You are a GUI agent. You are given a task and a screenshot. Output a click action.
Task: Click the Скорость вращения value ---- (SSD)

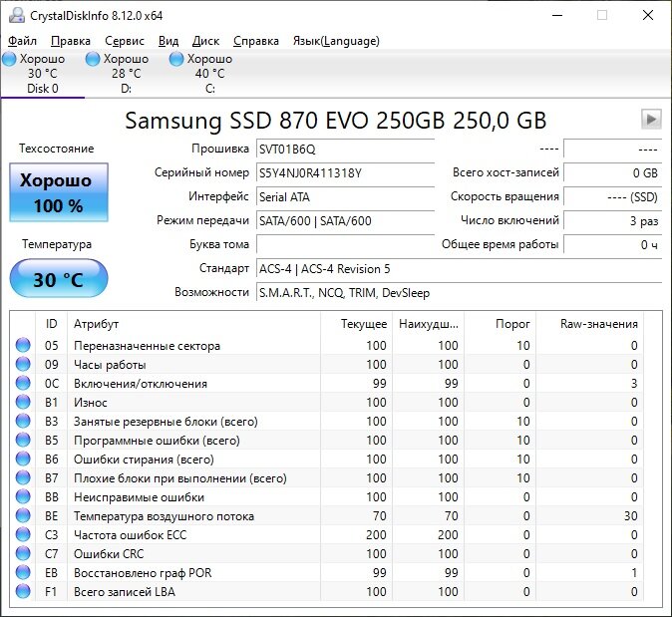pos(613,197)
